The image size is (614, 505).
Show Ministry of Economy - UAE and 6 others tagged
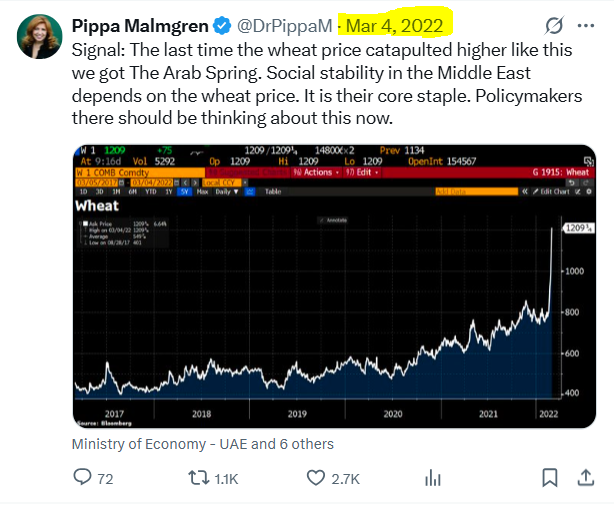coord(203,444)
